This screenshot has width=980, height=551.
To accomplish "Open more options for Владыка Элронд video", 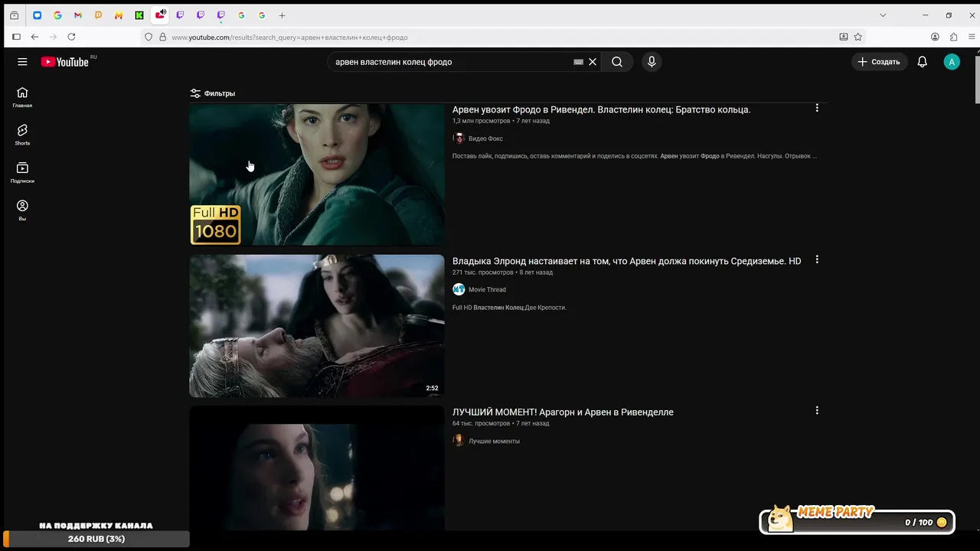I will click(817, 260).
